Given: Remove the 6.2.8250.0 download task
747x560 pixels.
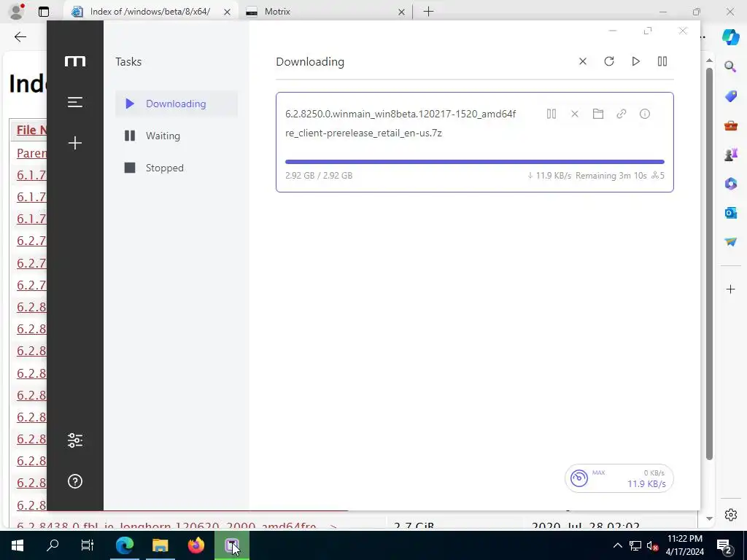Looking at the screenshot, I should point(575,114).
